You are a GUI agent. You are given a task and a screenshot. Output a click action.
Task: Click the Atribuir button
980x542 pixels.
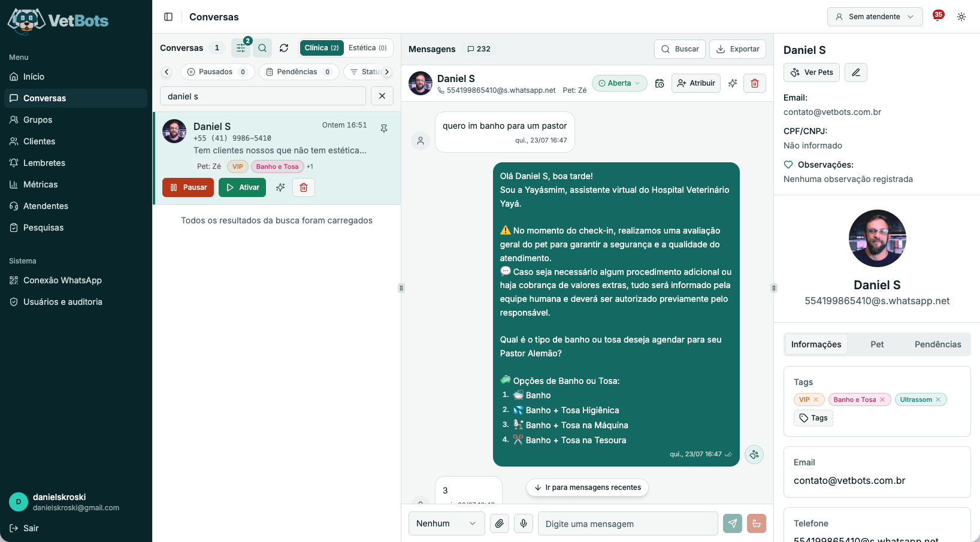[x=696, y=83]
